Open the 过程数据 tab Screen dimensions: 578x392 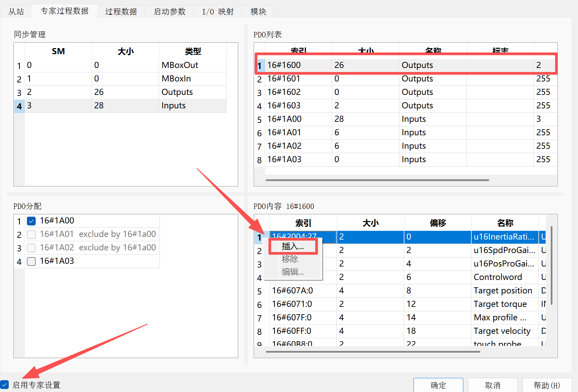tap(121, 11)
